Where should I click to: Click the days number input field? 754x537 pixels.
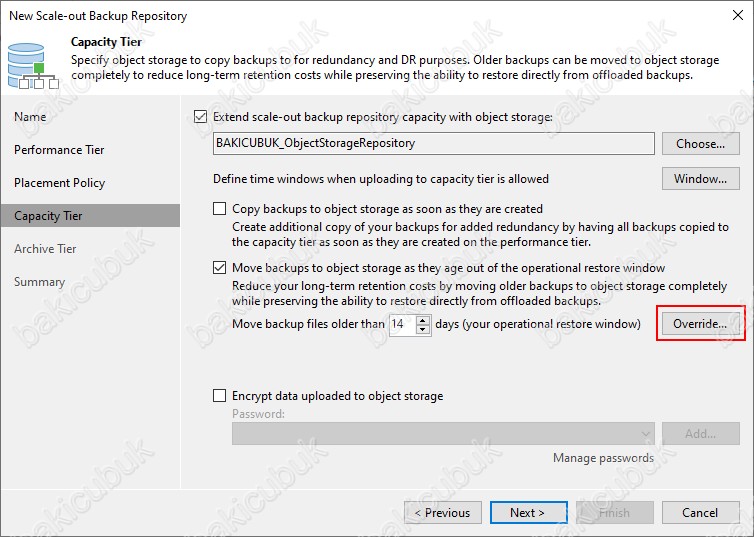(x=402, y=324)
